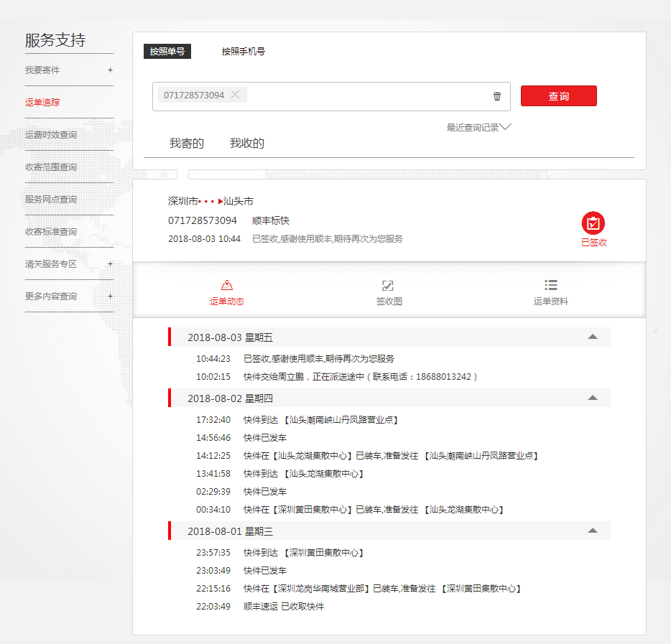Viewport: 671px width, 644px height.
Task: Click the 22:03:49 已收取快件 entry
Action: coord(260,607)
